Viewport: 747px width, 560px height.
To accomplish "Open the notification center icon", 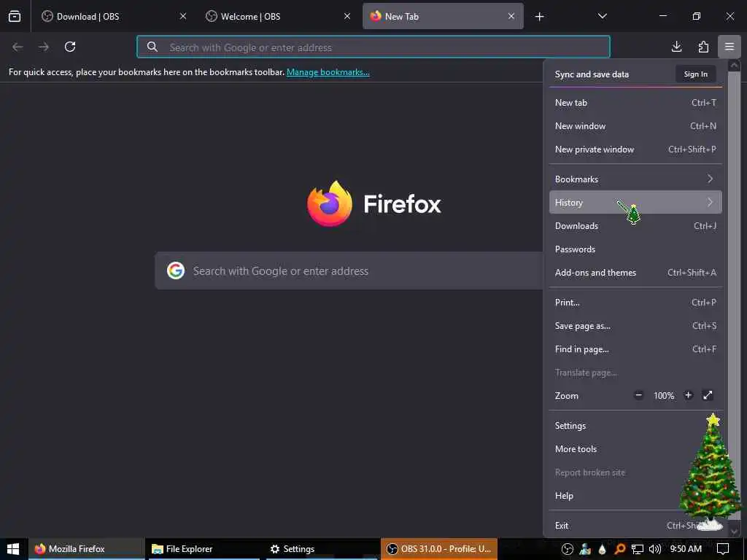I will pyautogui.click(x=723, y=549).
